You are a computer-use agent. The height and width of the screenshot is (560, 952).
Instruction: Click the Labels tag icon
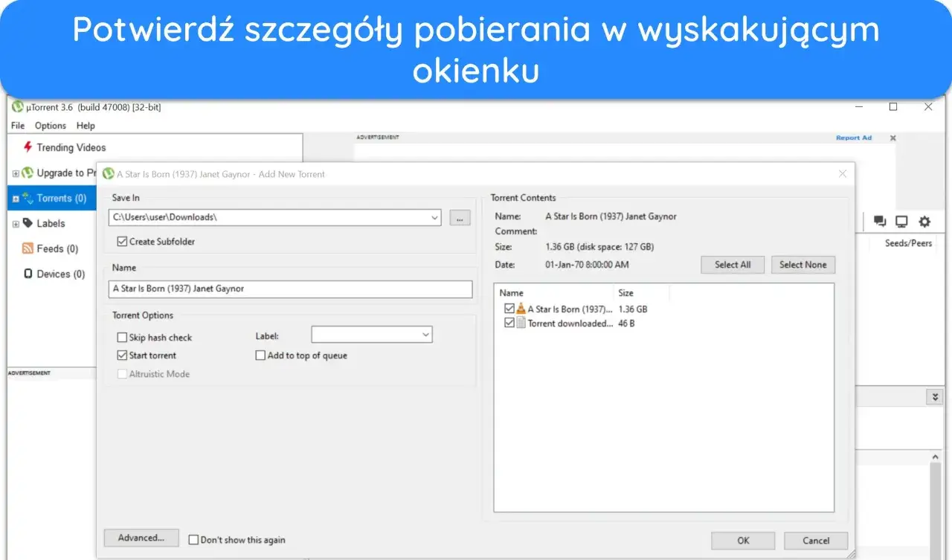[28, 223]
